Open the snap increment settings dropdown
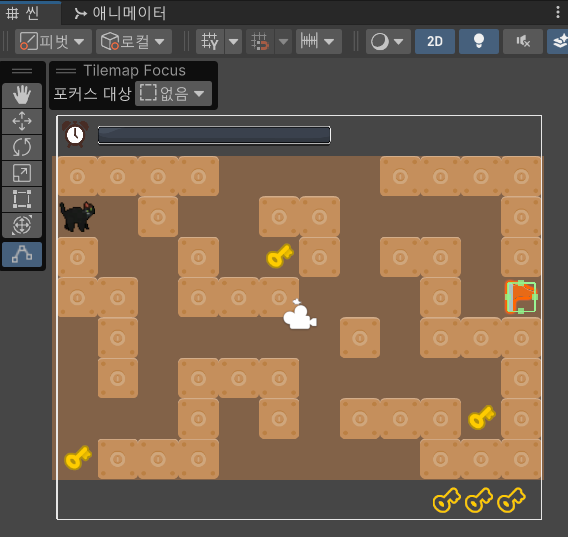The image size is (568, 537). (319, 42)
